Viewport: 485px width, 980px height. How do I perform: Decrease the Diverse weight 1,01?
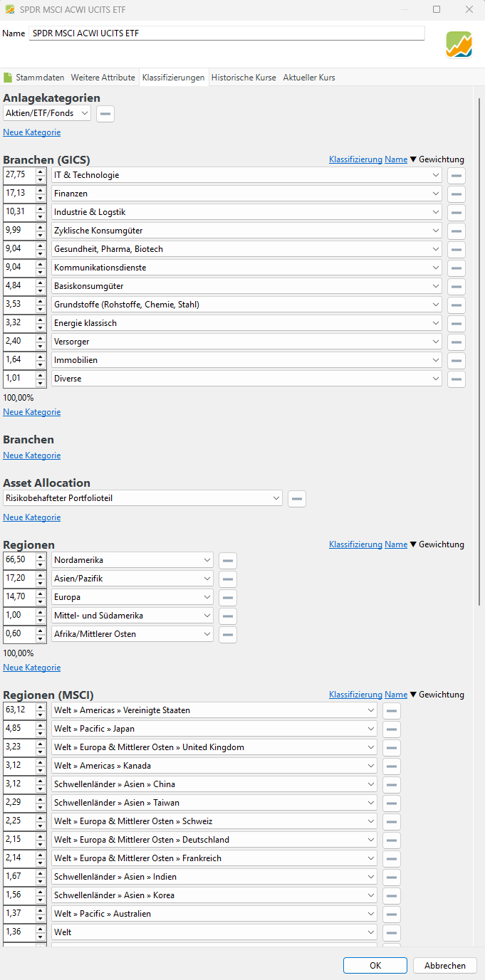tap(41, 383)
